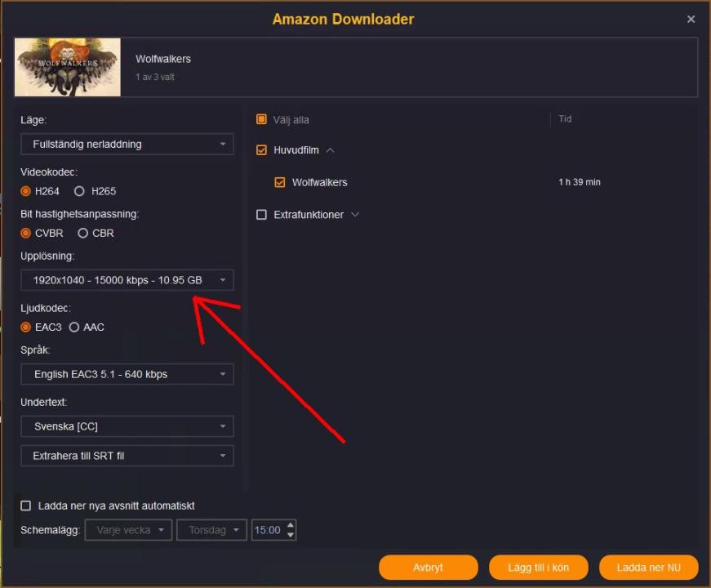Open the Torsdag weekday dropdown
The height and width of the screenshot is (588, 711).
211,530
